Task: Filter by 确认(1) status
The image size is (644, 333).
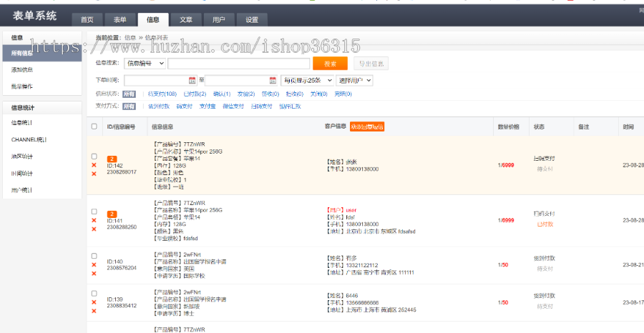Action: coord(222,94)
